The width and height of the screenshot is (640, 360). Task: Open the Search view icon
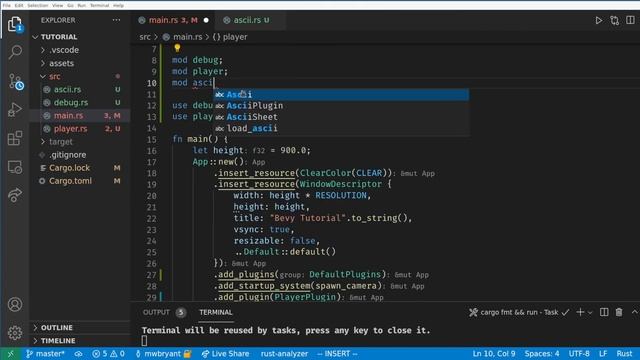point(15,52)
